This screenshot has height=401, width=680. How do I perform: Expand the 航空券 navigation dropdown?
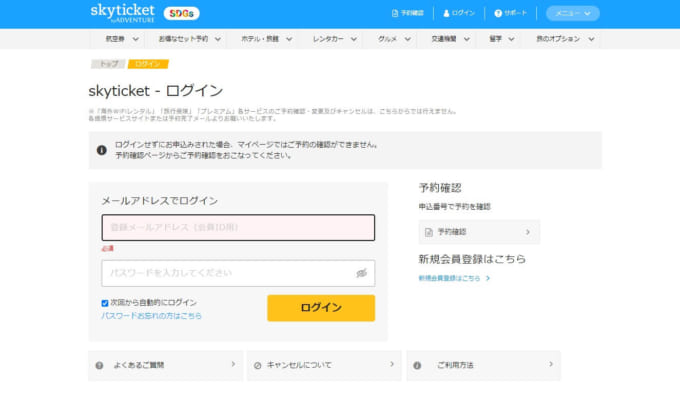[122, 39]
